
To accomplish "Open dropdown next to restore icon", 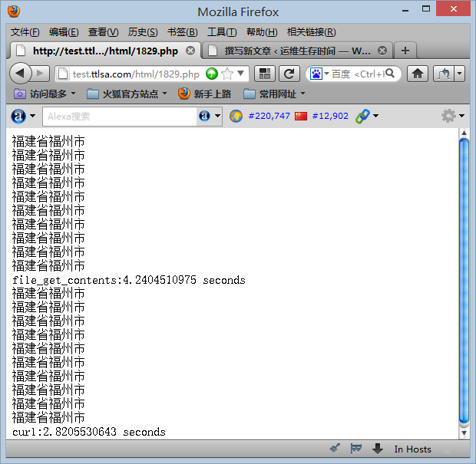I will tap(460, 74).
